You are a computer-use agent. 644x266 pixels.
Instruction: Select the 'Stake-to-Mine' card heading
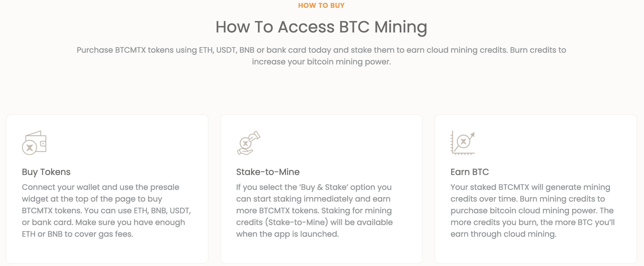click(268, 172)
